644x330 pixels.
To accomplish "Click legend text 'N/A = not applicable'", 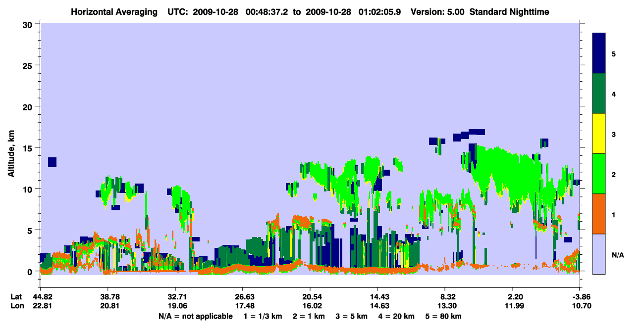I will 196,316.
